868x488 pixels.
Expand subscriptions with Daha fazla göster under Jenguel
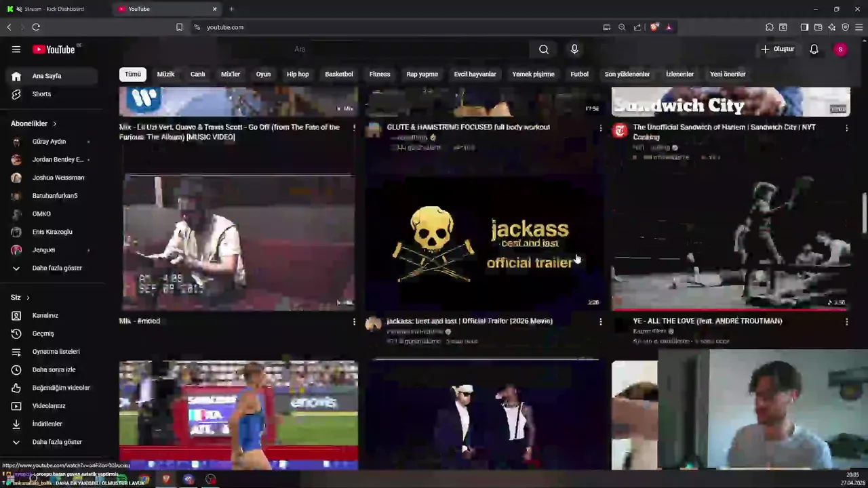point(52,268)
